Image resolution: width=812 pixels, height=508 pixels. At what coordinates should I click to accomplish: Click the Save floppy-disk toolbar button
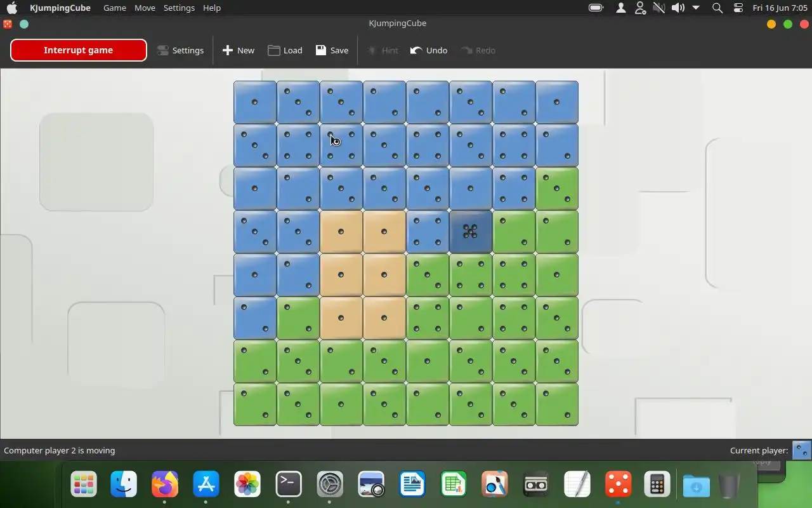332,50
